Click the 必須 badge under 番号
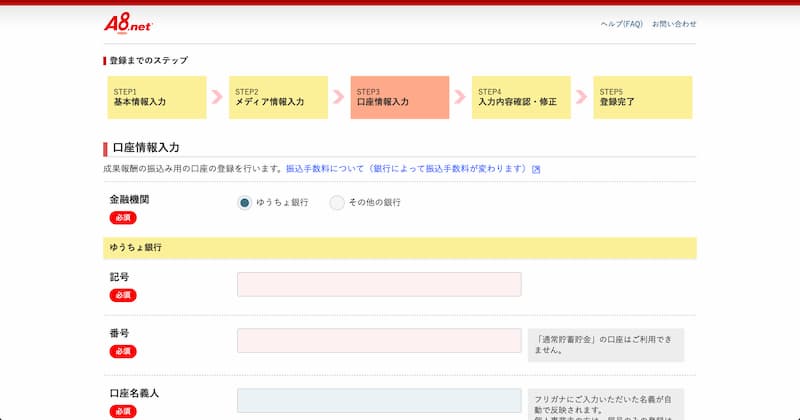The image size is (800, 420). 123,351
